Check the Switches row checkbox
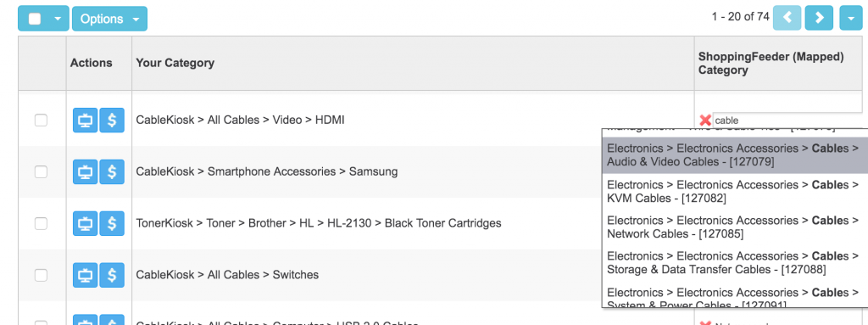The width and height of the screenshot is (868, 325). 41,275
